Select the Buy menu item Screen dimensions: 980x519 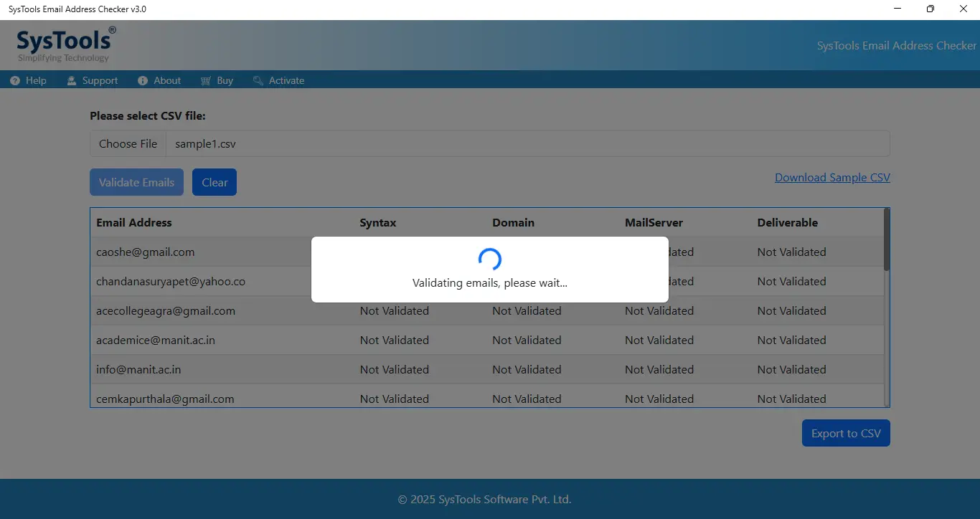click(217, 81)
